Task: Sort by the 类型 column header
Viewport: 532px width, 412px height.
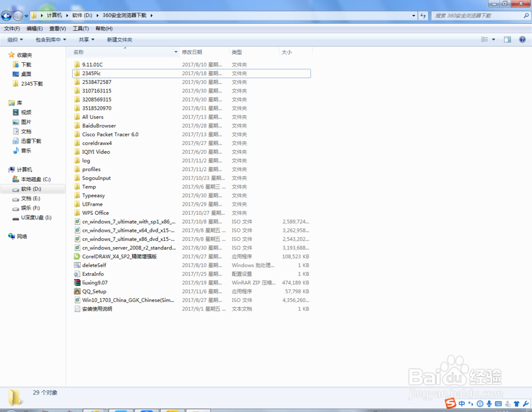Action: click(x=237, y=52)
